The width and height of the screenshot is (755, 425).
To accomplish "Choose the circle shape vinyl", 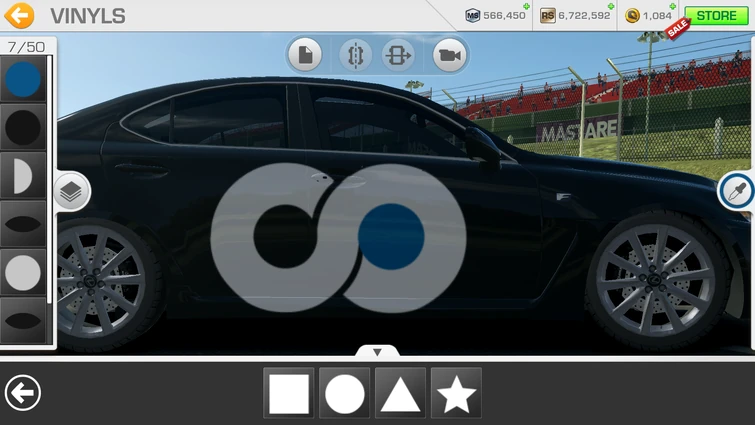I will click(345, 393).
